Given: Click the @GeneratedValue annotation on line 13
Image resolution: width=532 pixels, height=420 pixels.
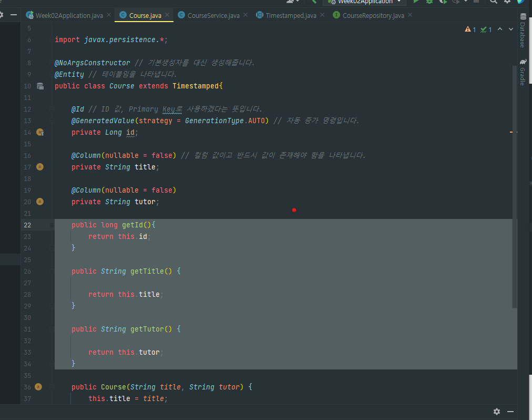Looking at the screenshot, I should tap(103, 121).
